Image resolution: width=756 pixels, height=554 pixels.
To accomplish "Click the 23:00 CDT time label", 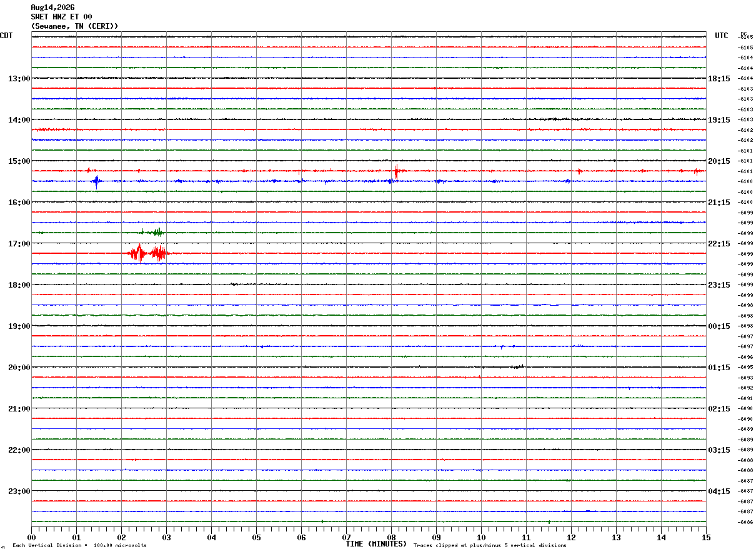I will click(19, 491).
